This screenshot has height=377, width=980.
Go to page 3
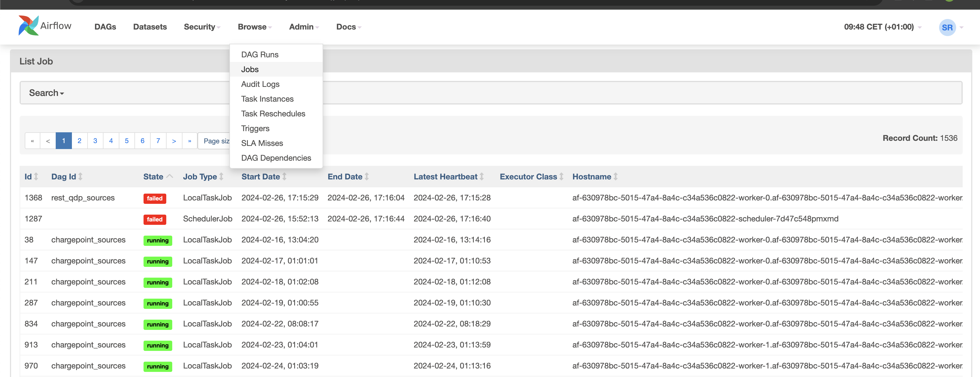click(x=95, y=141)
